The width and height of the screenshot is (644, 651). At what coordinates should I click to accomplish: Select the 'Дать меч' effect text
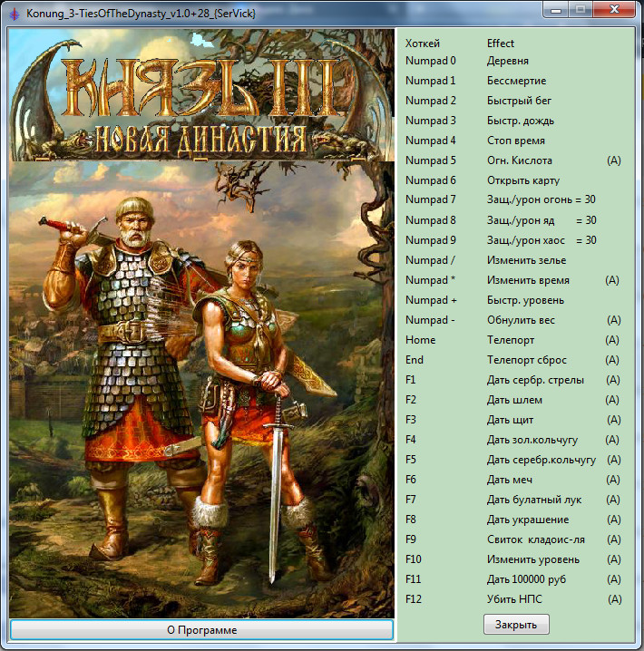click(x=509, y=480)
